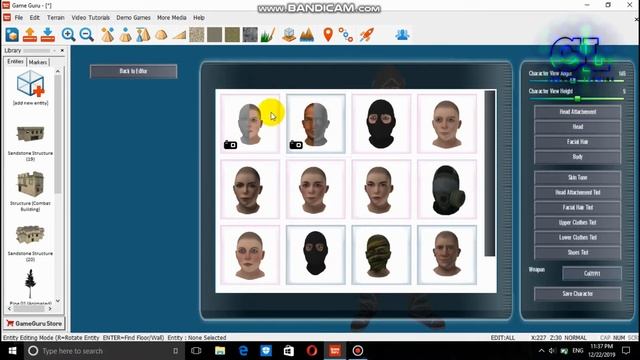Click the Skin Tone button
Screen dimensions: 640x360
point(578,178)
